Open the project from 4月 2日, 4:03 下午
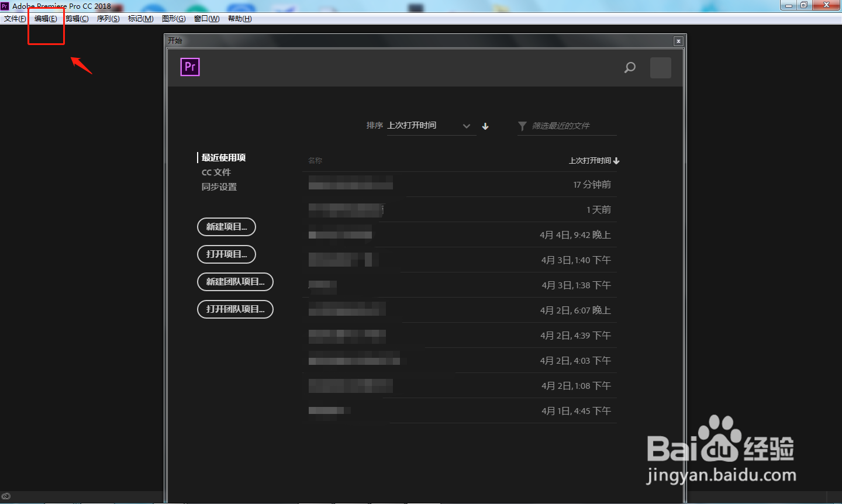Viewport: 842px width, 504px height. (460, 360)
